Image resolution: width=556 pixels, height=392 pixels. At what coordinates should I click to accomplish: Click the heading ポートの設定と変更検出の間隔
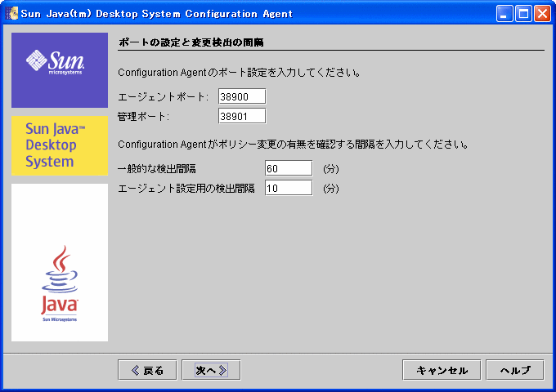[x=191, y=42]
